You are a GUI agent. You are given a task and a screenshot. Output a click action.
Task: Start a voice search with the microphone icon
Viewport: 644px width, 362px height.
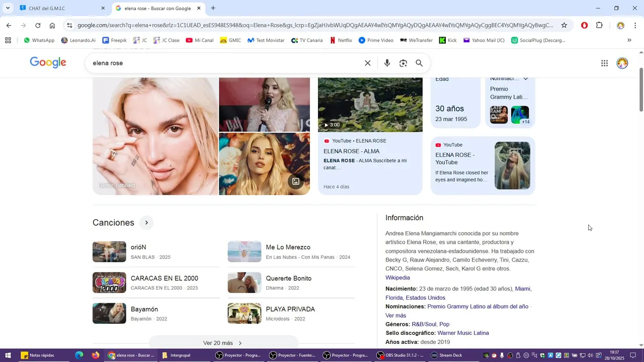(x=387, y=63)
